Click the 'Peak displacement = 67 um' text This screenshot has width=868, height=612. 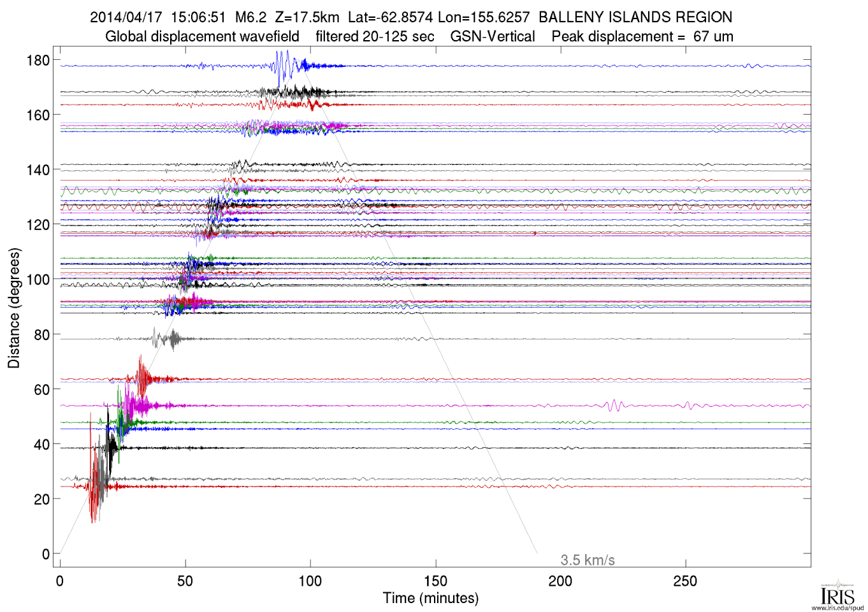642,37
